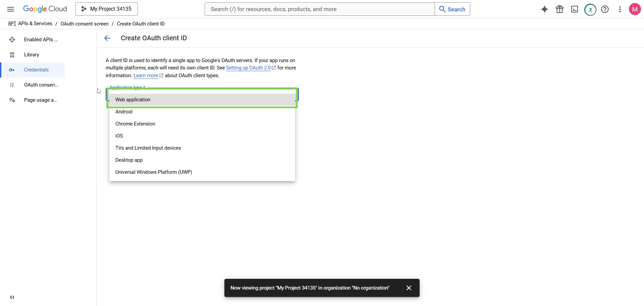The image size is (644, 306).
Task: Open the help question mark menu
Action: 605,9
